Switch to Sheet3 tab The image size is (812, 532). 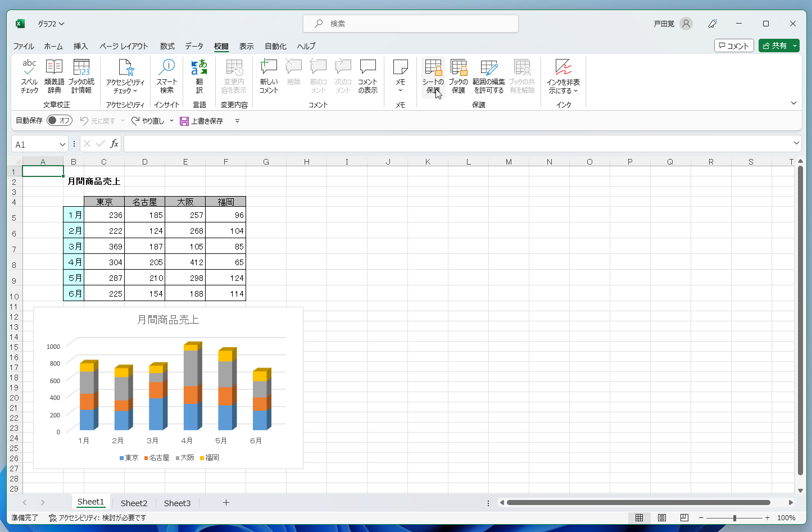pos(177,503)
